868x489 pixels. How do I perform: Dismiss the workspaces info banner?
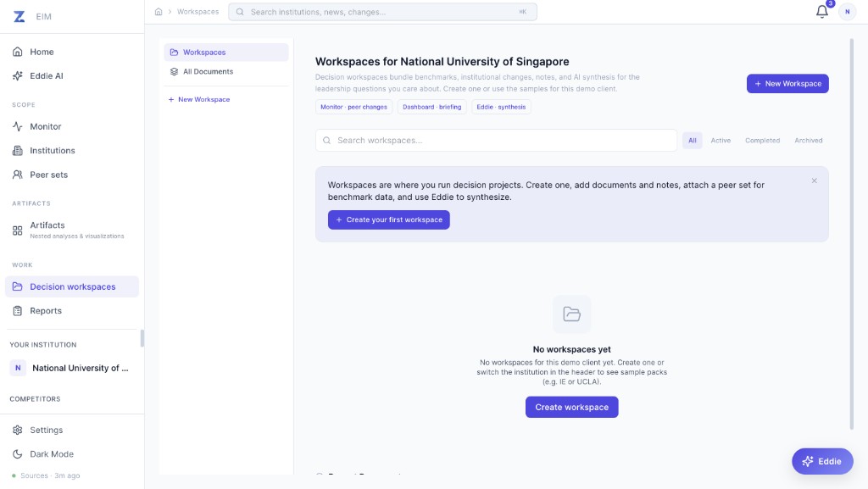tap(815, 181)
